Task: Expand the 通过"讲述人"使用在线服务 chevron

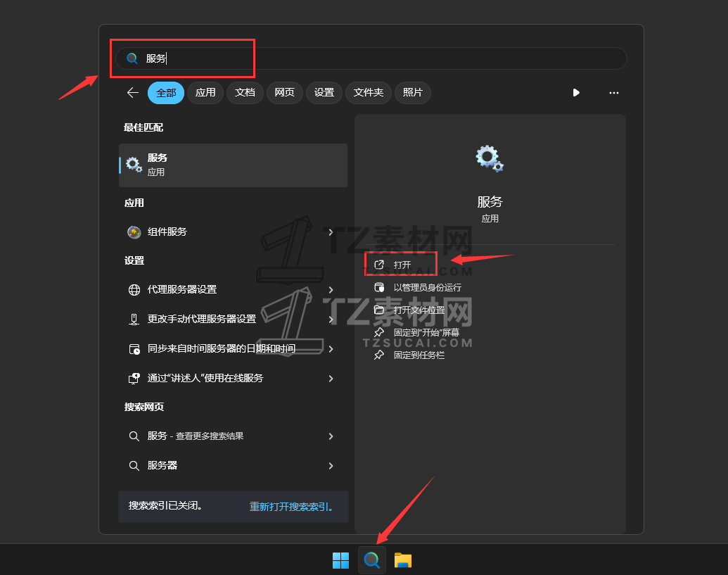Action: click(331, 379)
